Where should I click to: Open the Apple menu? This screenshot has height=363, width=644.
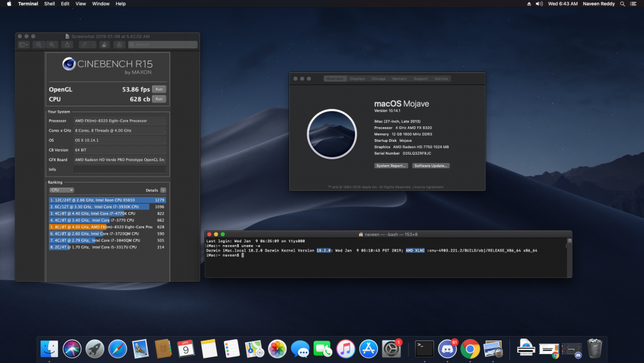point(9,4)
